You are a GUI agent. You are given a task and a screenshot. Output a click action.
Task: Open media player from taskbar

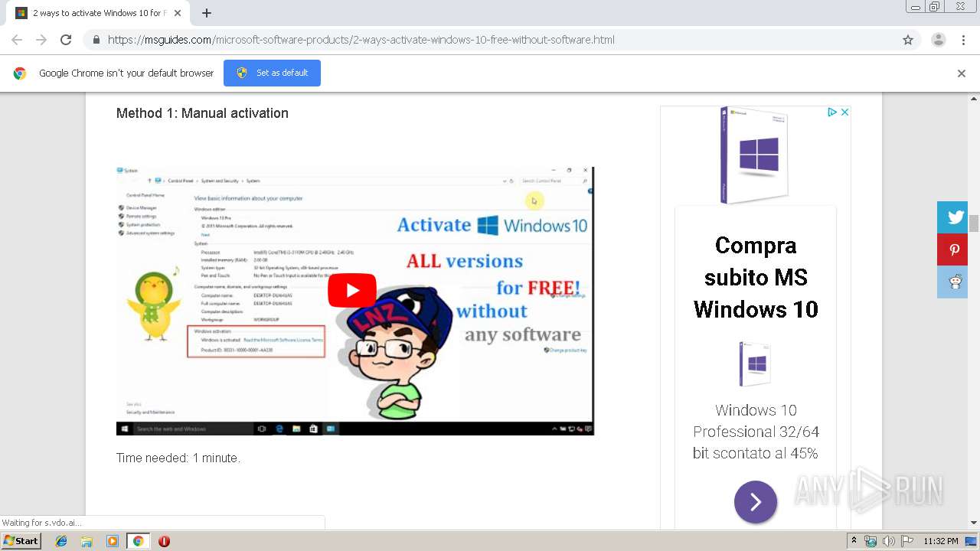point(113,541)
